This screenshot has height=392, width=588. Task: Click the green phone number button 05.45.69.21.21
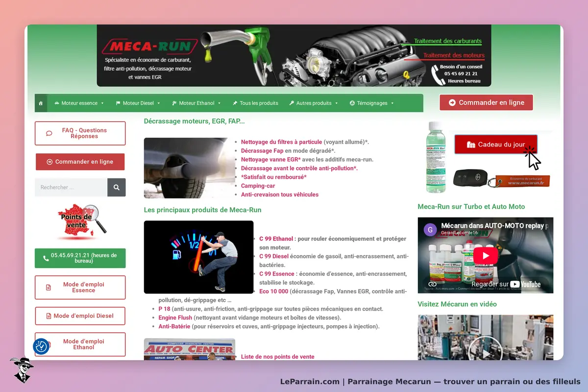[x=80, y=258]
